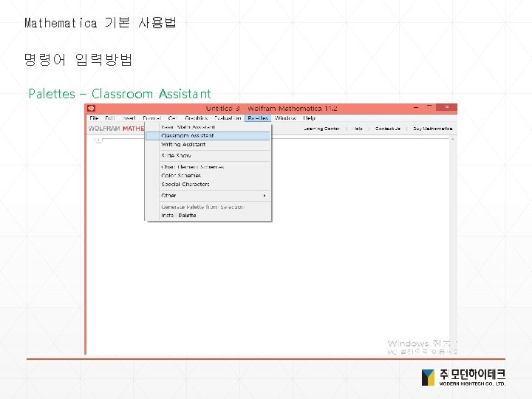Choose Classroom Assistant from Palettes menu
The height and width of the screenshot is (399, 532).
pyautogui.click(x=208, y=136)
